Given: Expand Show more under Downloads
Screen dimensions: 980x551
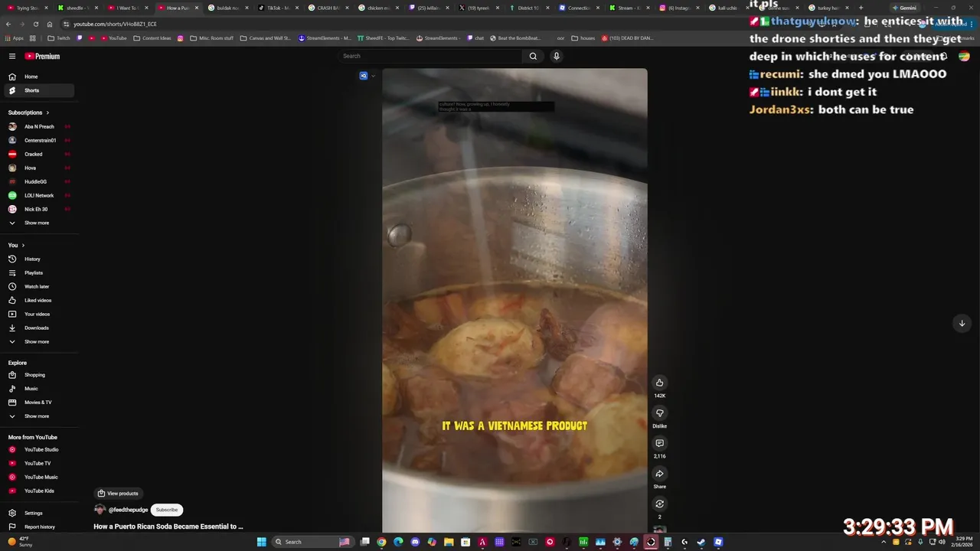Looking at the screenshot, I should coord(38,341).
